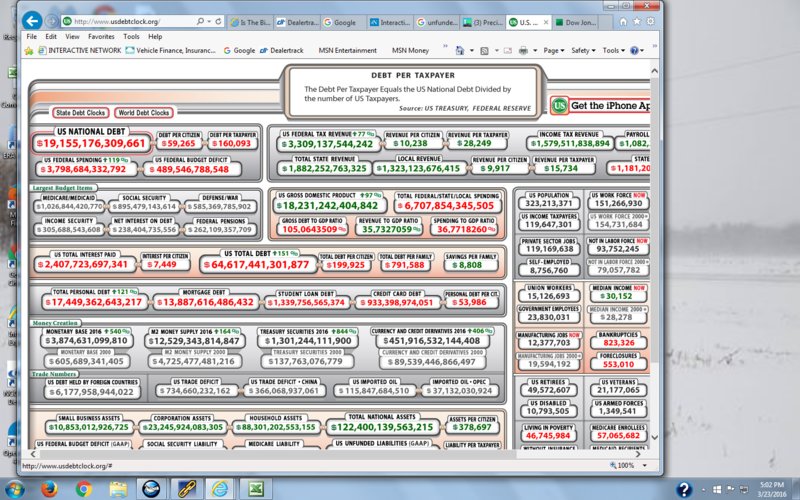Click Get the iPhone App banner
Screen dimensions: 800x500
601,106
